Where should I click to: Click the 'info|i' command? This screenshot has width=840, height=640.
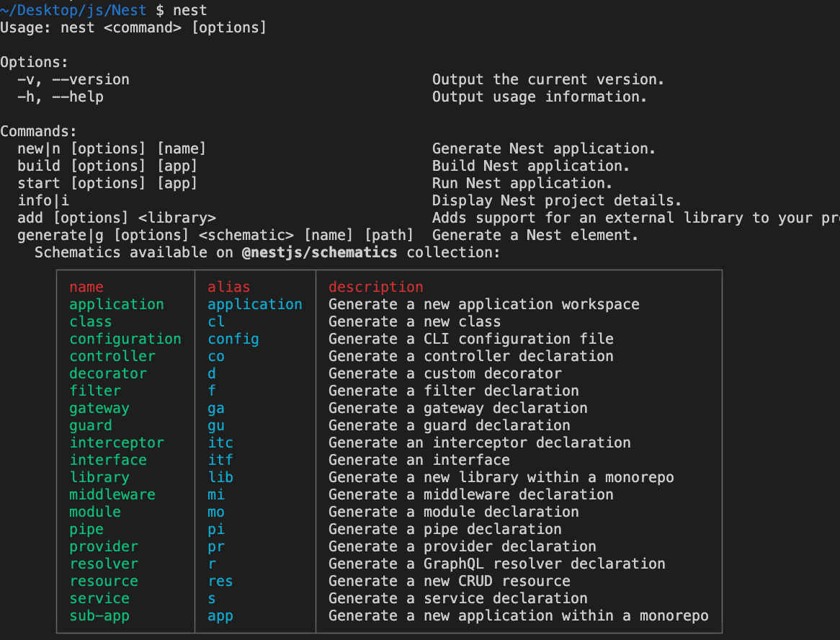43,200
